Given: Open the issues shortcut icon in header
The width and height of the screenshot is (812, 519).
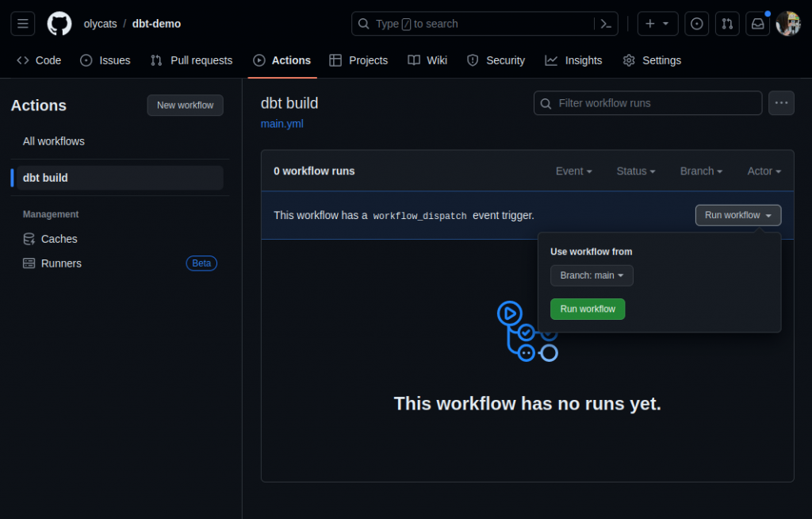Looking at the screenshot, I should tap(696, 24).
